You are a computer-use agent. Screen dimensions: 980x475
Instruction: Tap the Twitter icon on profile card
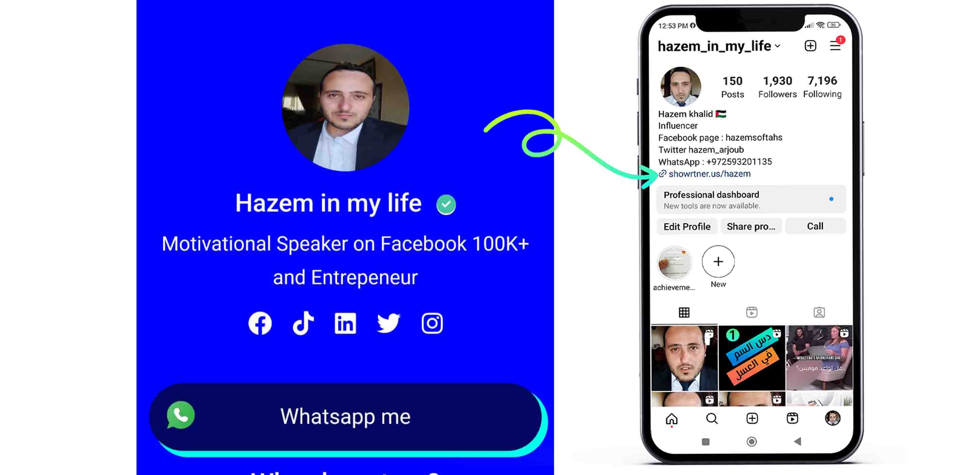click(x=388, y=323)
